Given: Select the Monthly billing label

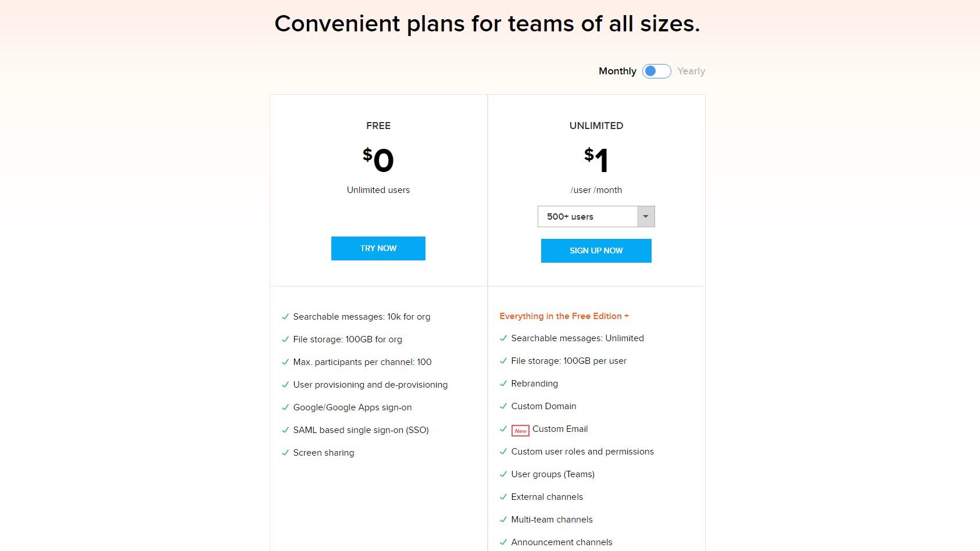Looking at the screenshot, I should tap(617, 71).
